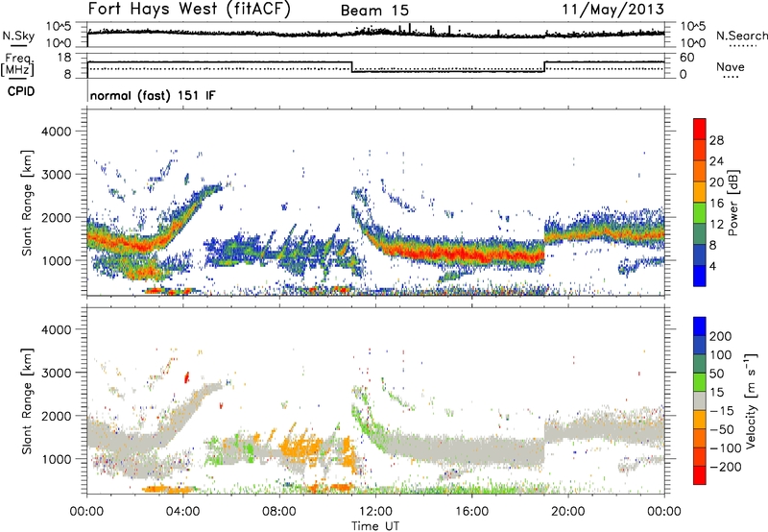
Task: Click the 'Time UT' axis label
Action: click(375, 526)
